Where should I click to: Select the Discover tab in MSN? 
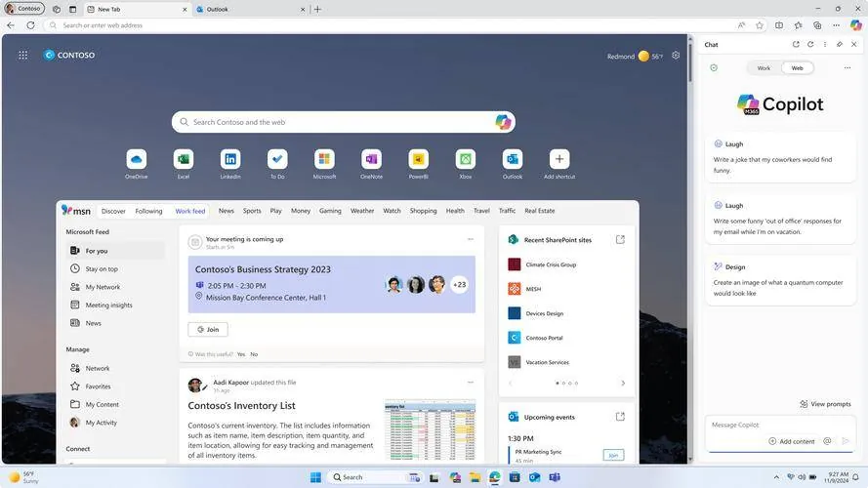tap(113, 211)
